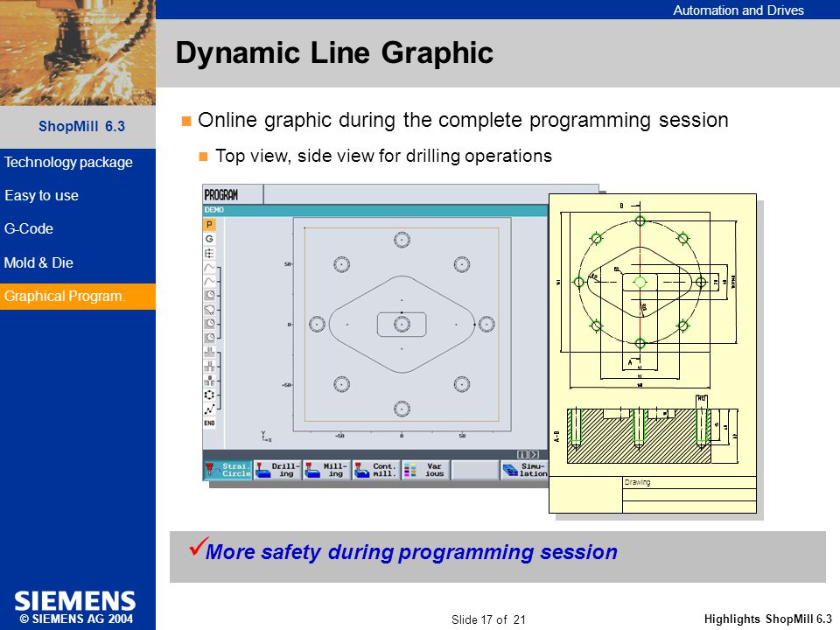The height and width of the screenshot is (630, 840).
Task: Open the Technology package section
Action: [68, 163]
